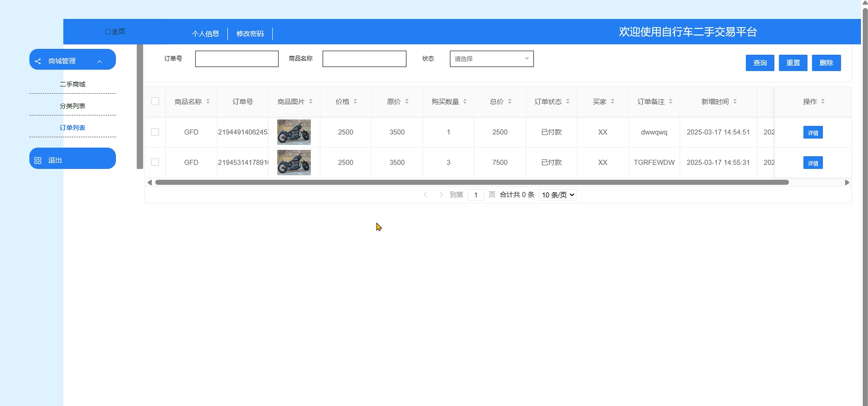This screenshot has width=868, height=406.
Task: Open 详情 for the 7500 total order
Action: pos(813,163)
